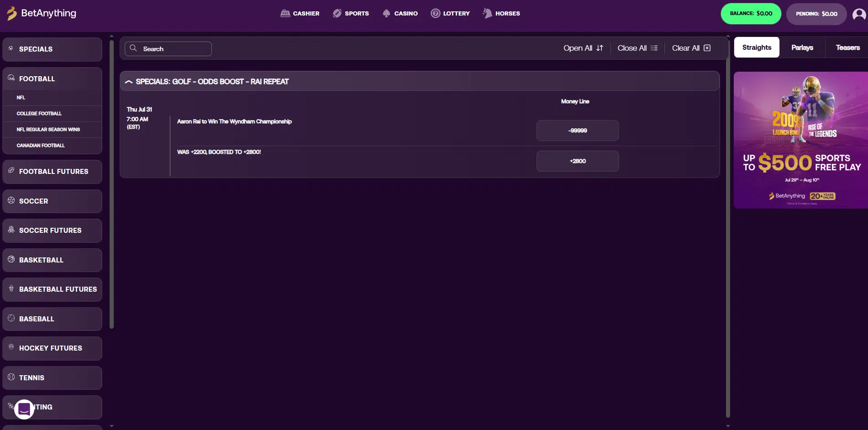Click Open All label
The image size is (868, 430).
pos(578,48)
